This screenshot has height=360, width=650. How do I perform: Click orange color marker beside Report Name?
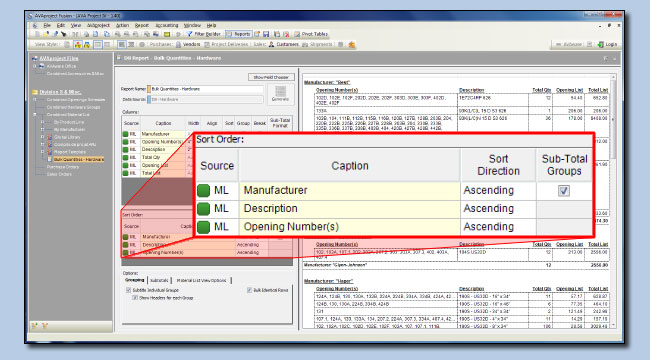coord(149,89)
